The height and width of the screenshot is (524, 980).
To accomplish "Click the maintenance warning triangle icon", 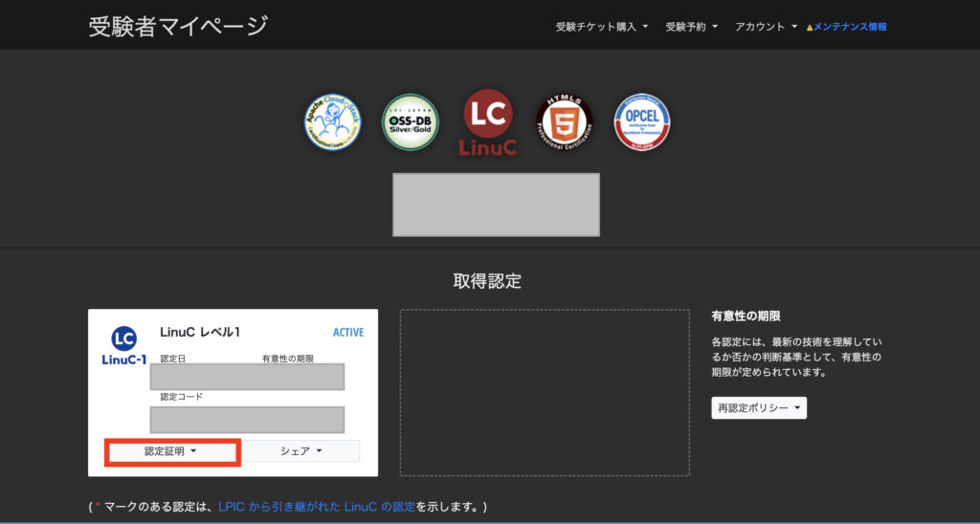I will click(810, 28).
